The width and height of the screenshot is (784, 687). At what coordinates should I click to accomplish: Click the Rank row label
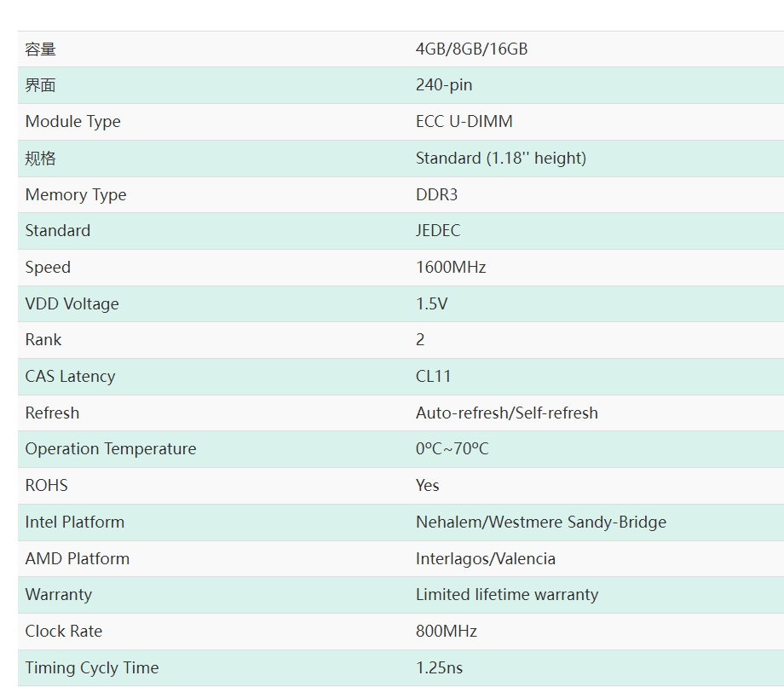click(x=43, y=339)
